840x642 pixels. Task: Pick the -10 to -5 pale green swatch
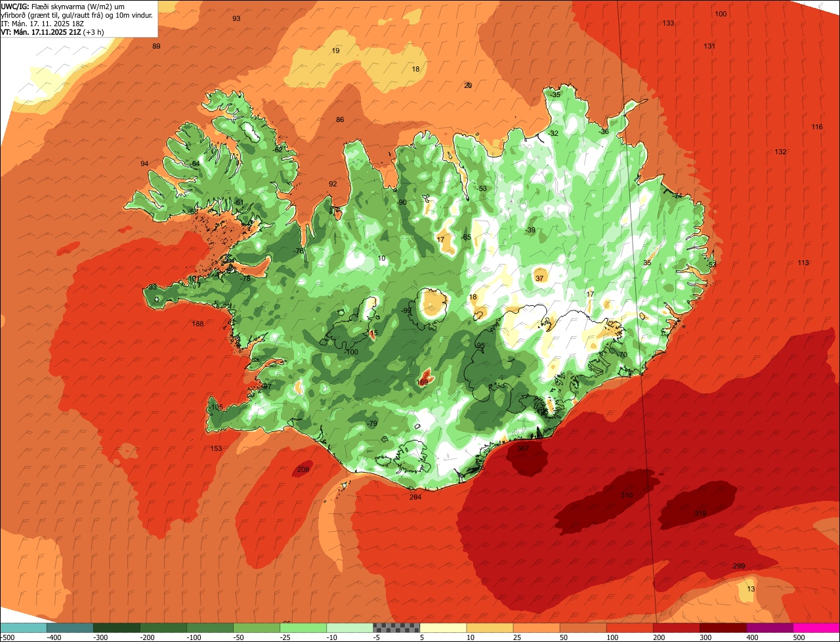click(349, 628)
